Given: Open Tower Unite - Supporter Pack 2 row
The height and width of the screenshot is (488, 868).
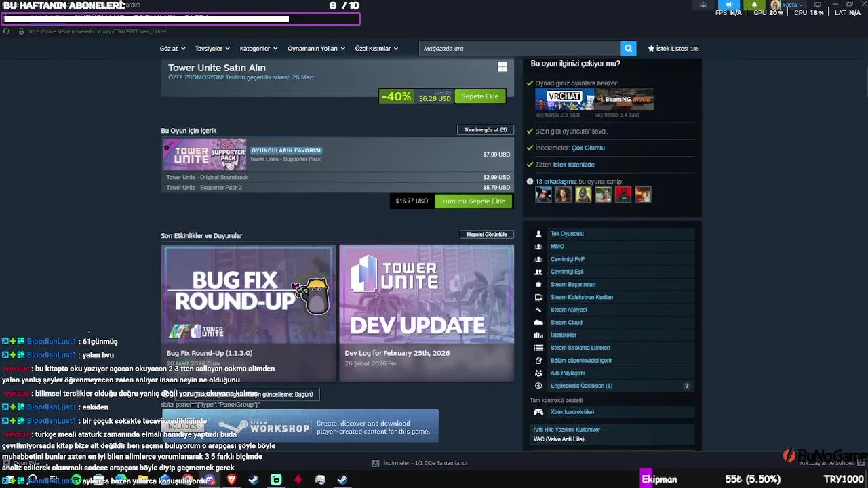Looking at the screenshot, I should (337, 188).
